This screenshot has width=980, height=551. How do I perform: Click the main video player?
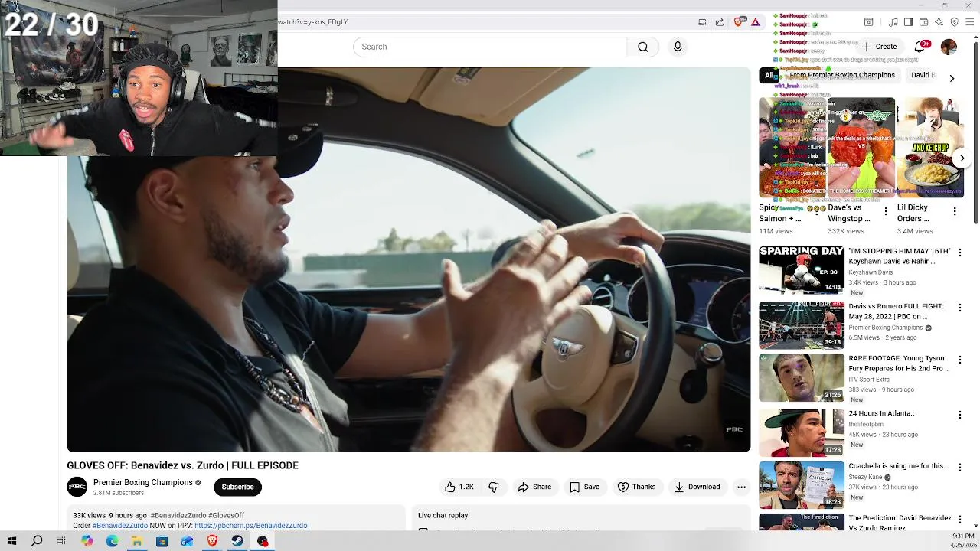408,260
